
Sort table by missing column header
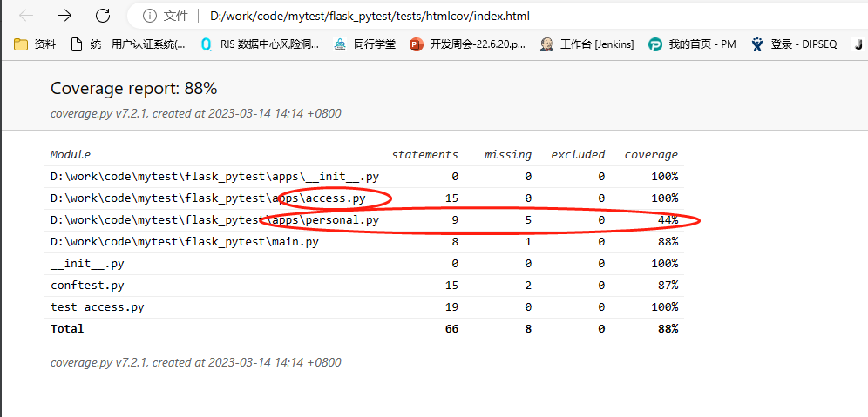(507, 154)
